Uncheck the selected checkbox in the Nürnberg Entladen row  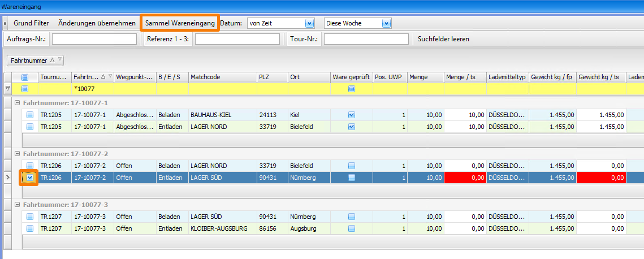point(29,178)
